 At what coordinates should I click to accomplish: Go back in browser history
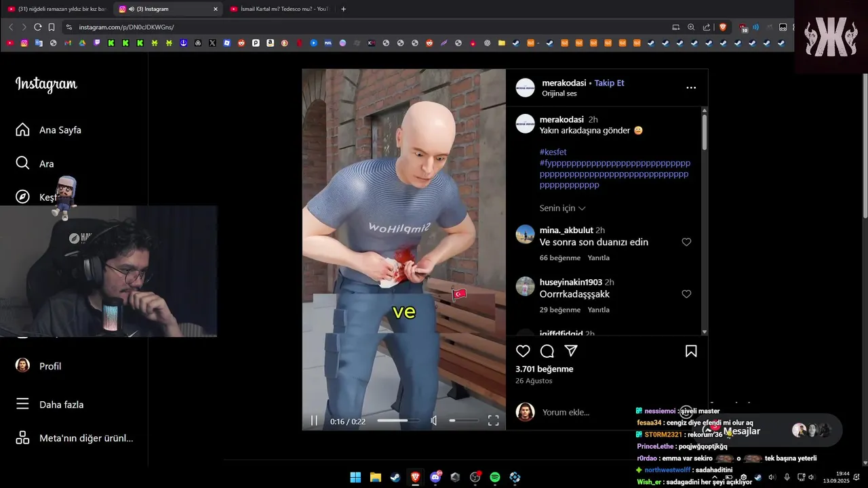coord(10,27)
